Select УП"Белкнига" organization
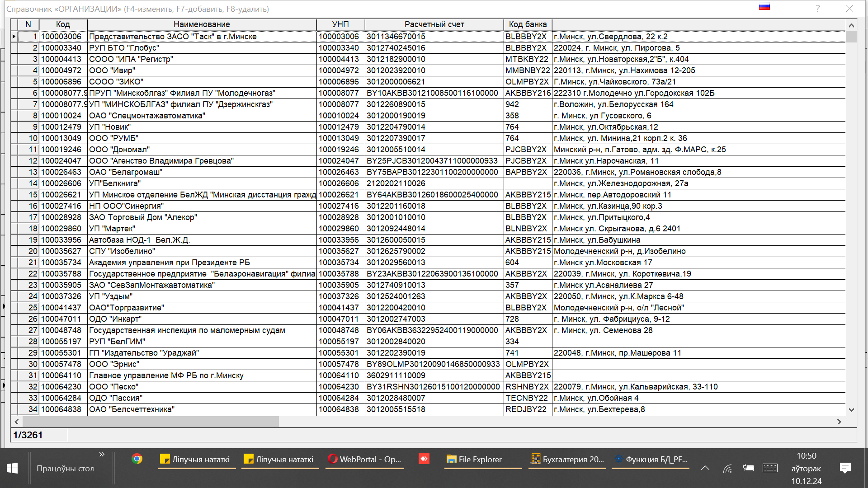 [202, 183]
